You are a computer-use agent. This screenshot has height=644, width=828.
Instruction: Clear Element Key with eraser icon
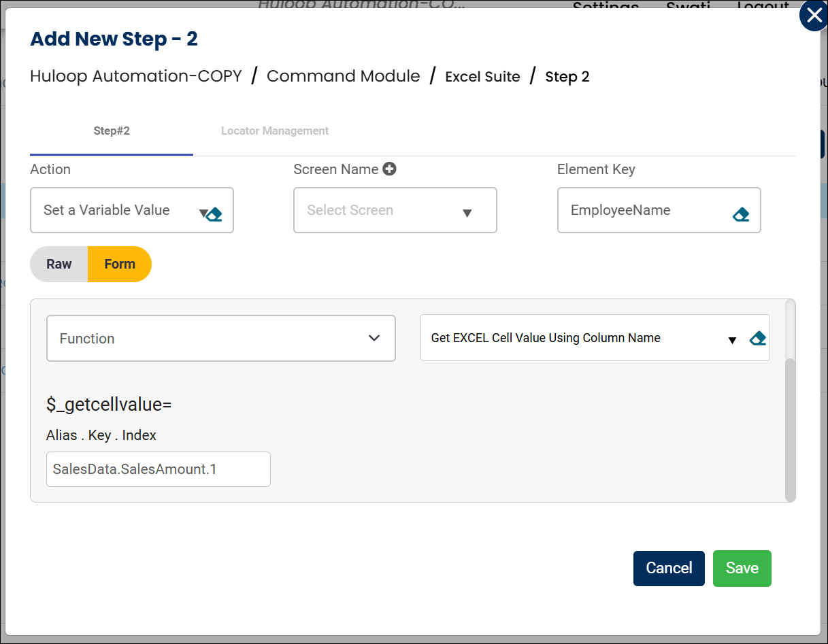click(741, 215)
